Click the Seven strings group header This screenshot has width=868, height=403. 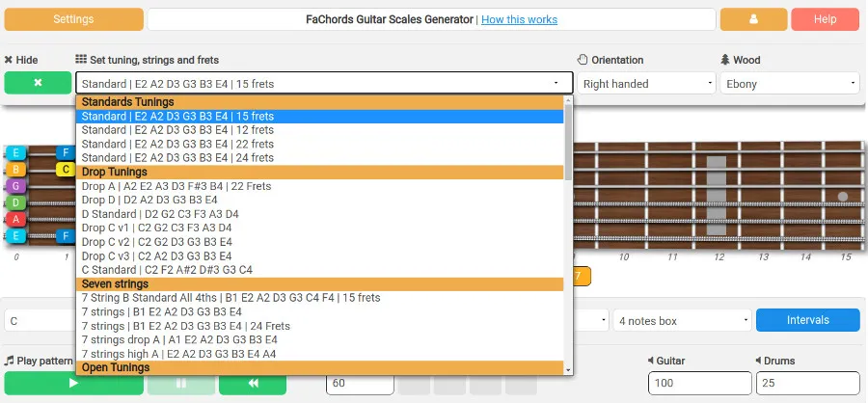pos(320,284)
